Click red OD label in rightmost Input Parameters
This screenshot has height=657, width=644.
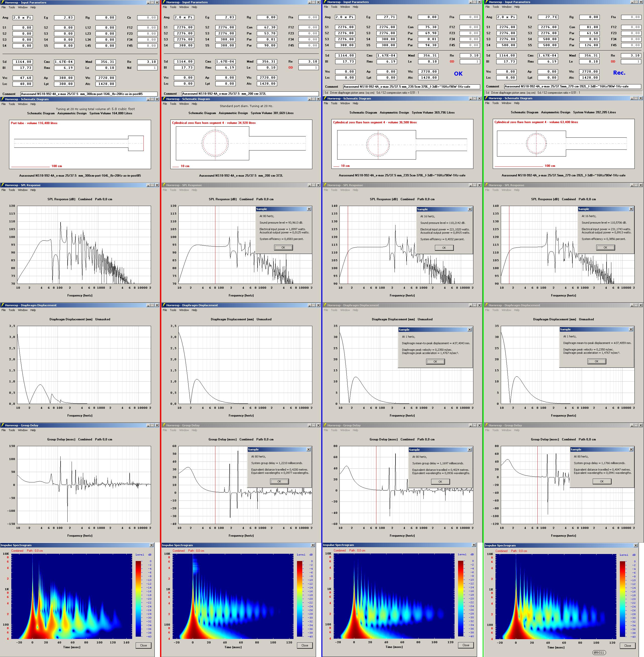click(x=613, y=61)
